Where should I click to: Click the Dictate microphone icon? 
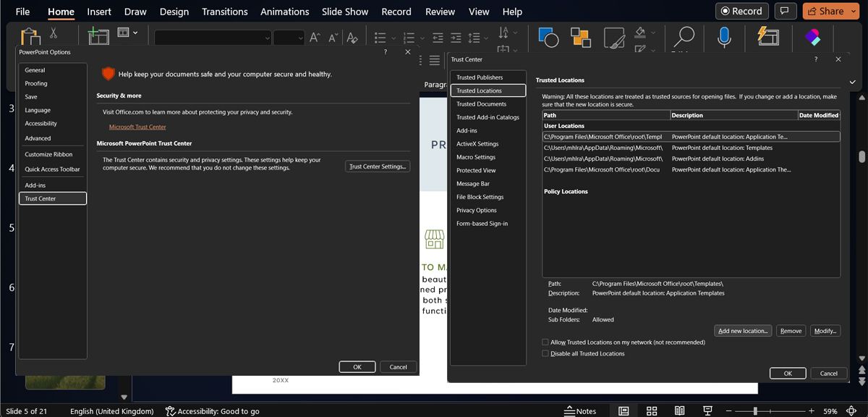pos(724,37)
